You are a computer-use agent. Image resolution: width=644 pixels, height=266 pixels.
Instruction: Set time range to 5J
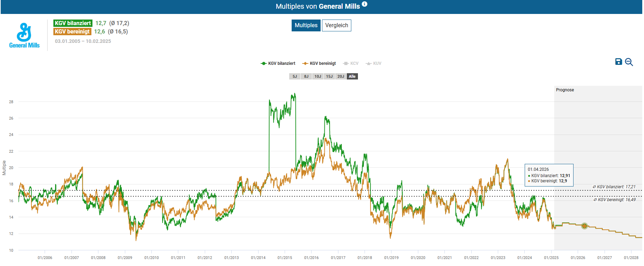click(295, 76)
